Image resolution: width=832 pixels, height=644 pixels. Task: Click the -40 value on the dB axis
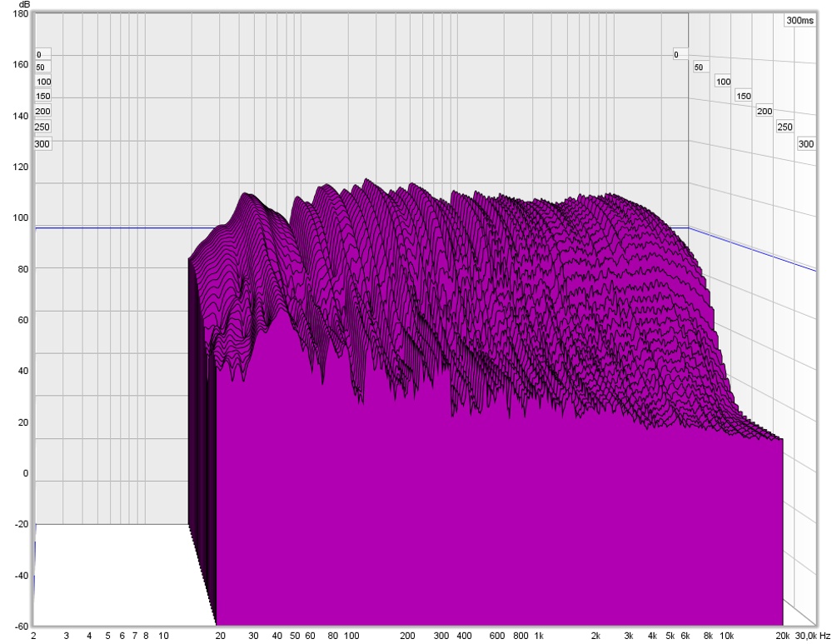(21, 576)
